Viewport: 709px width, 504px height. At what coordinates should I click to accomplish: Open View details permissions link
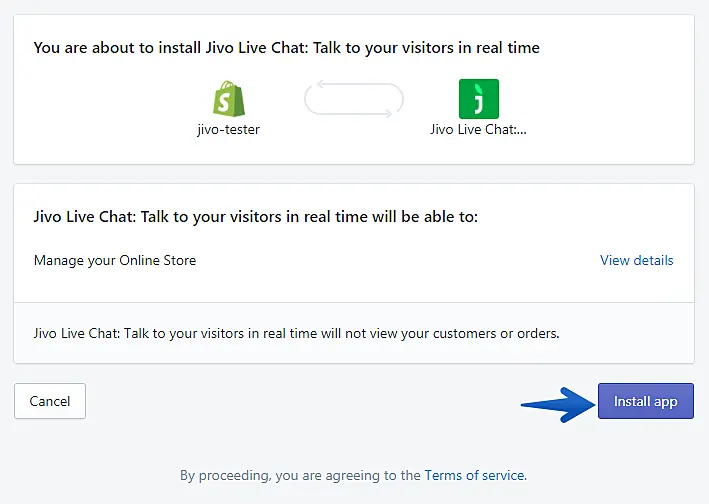[x=637, y=260]
